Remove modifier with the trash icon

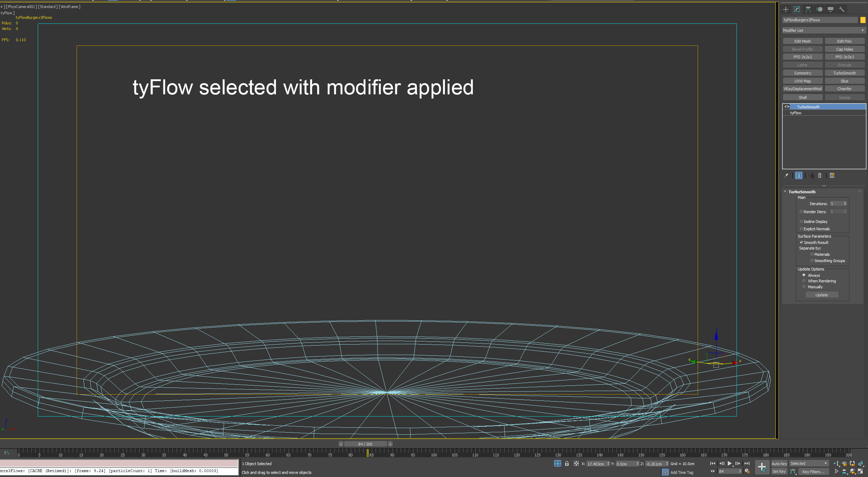coord(820,175)
